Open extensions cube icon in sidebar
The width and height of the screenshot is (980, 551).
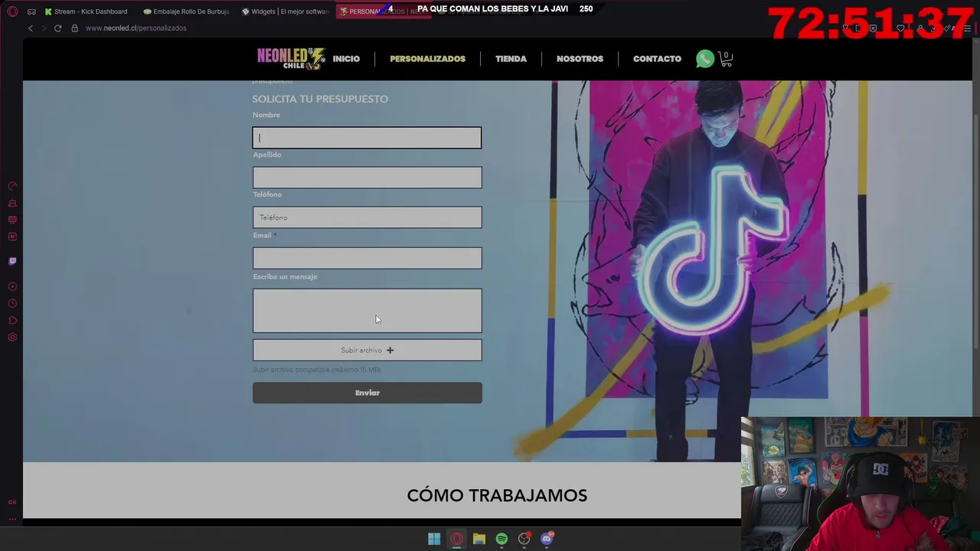12,320
